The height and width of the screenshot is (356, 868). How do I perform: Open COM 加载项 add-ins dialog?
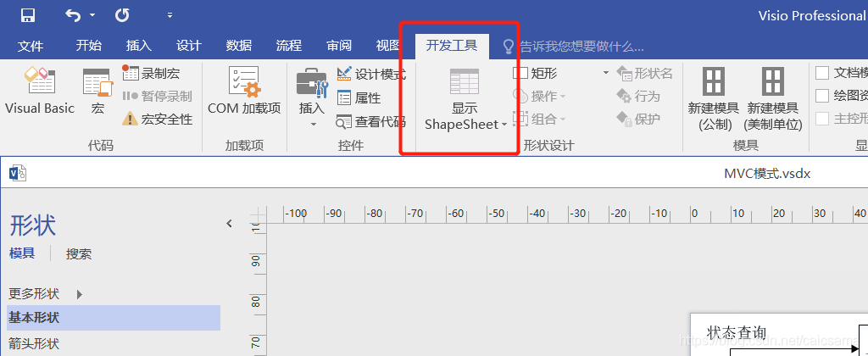[244, 91]
